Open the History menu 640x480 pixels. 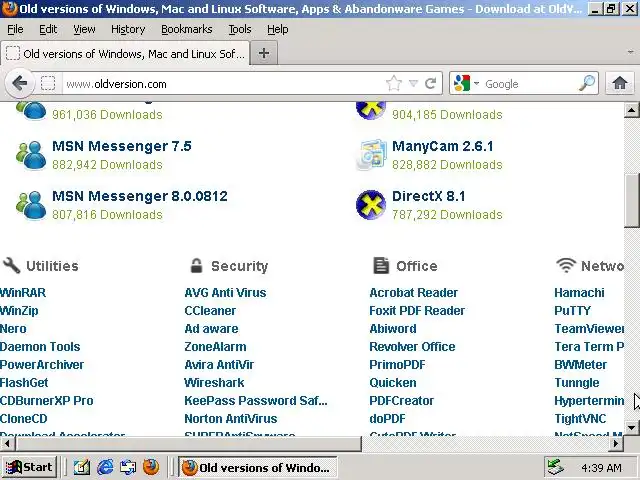128,29
